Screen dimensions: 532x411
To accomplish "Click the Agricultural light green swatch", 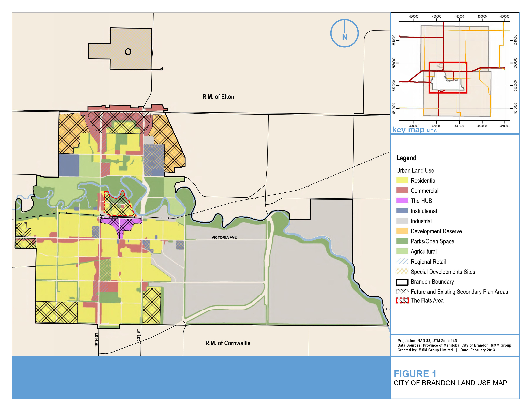I will coord(402,251).
